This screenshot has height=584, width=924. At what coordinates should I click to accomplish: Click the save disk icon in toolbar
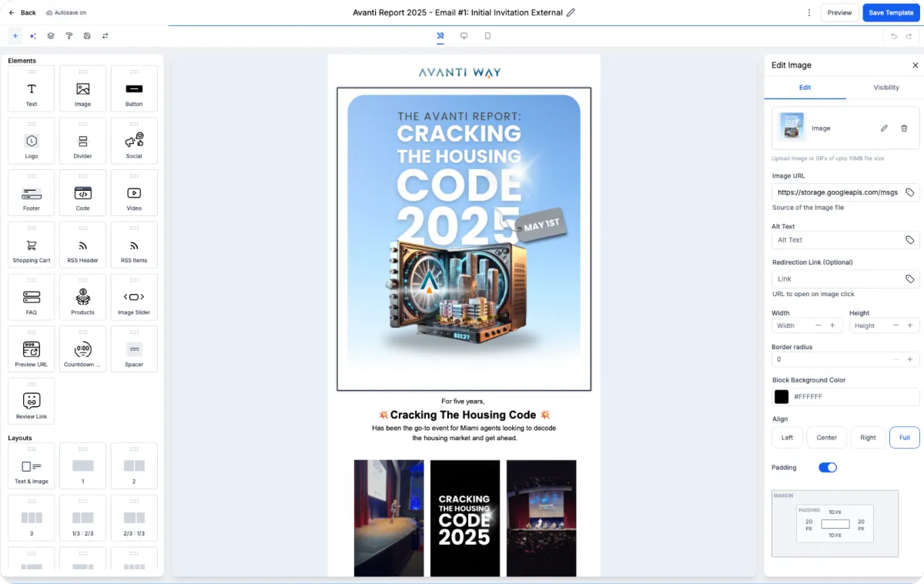[87, 36]
